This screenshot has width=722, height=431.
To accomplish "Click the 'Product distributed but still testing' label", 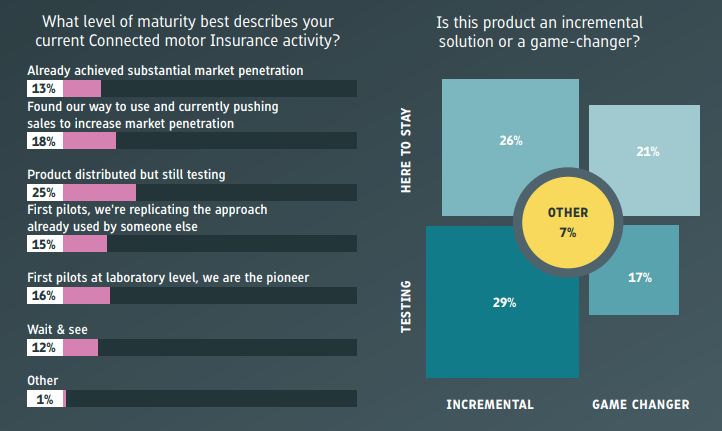I will click(x=126, y=175).
